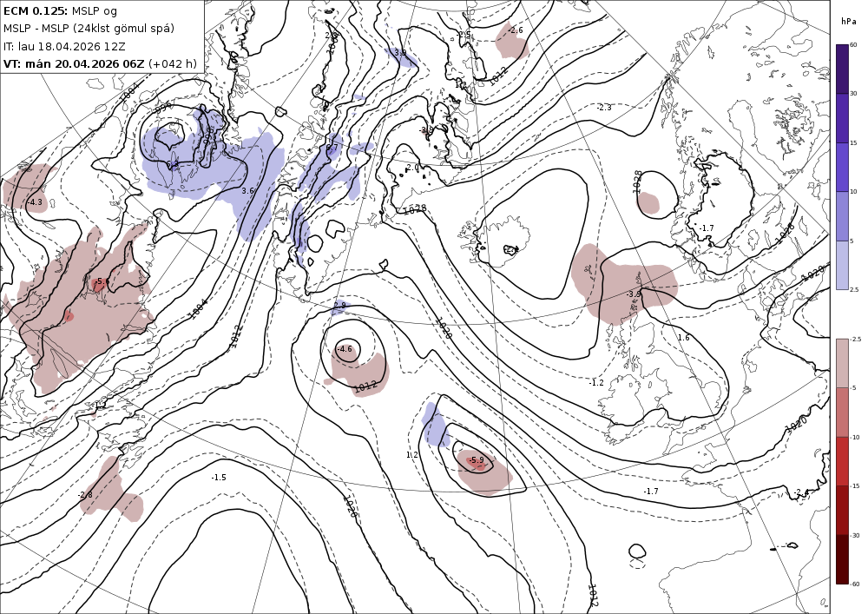Click the line 'MSLP - MSLP (24klst gömul spá)'
The width and height of the screenshot is (868, 614).
tap(89, 29)
